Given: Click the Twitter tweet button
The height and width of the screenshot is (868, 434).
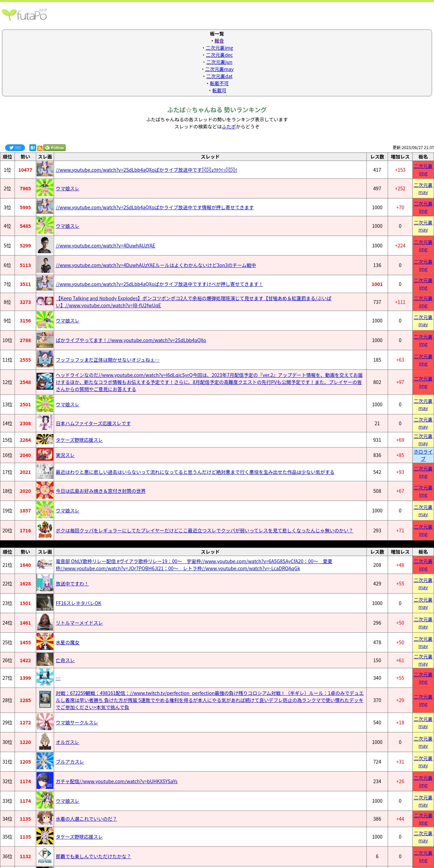Looking at the screenshot, I should click(x=15, y=148).
